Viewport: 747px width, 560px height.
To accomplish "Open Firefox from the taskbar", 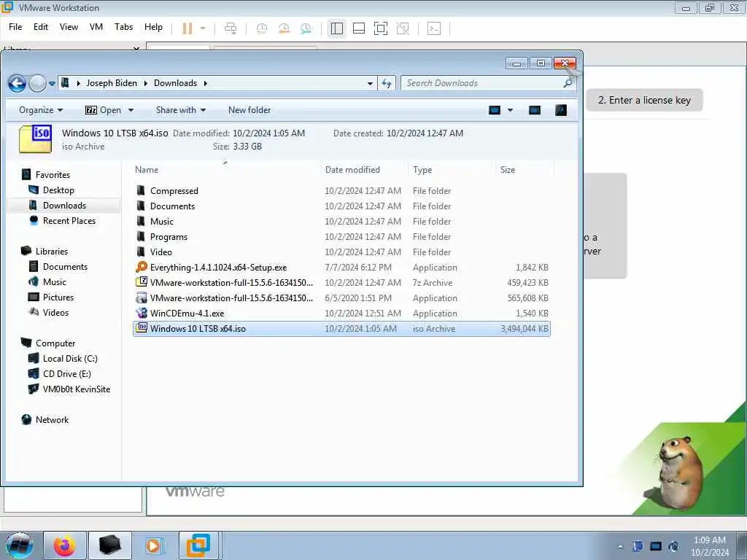I will (65, 545).
